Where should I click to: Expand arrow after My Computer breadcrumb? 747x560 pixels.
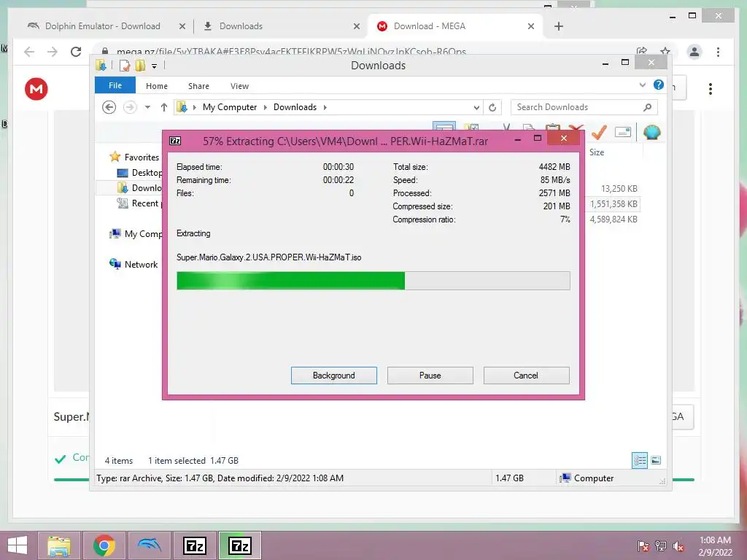click(266, 107)
